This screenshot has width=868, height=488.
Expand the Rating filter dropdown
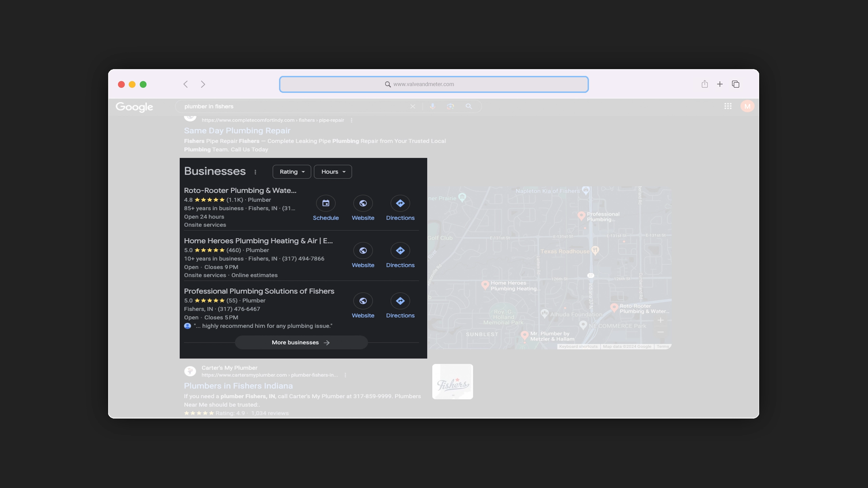(x=292, y=172)
